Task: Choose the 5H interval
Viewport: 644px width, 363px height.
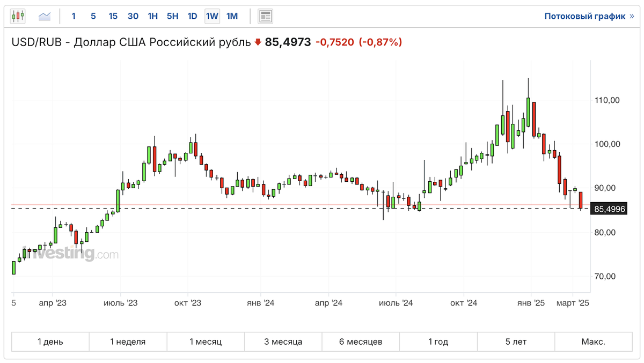Action: tap(172, 16)
